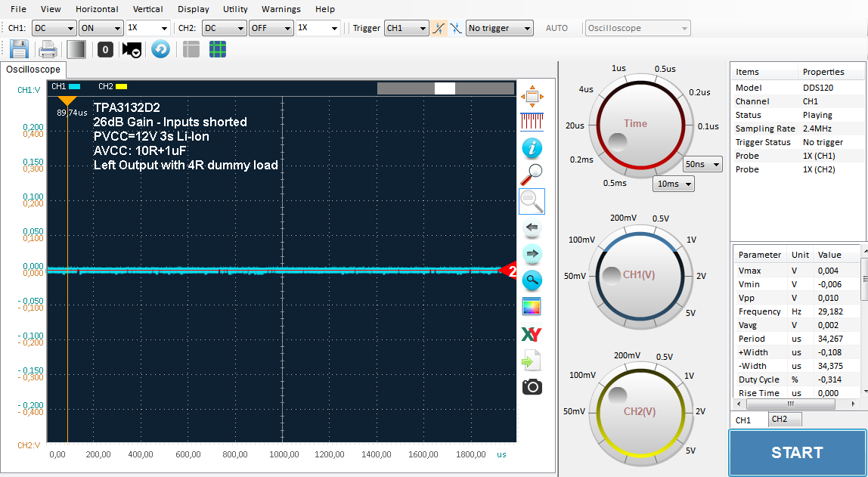This screenshot has height=477, width=868.
Task: Click the orange trigger time marker
Action: pyautogui.click(x=67, y=101)
